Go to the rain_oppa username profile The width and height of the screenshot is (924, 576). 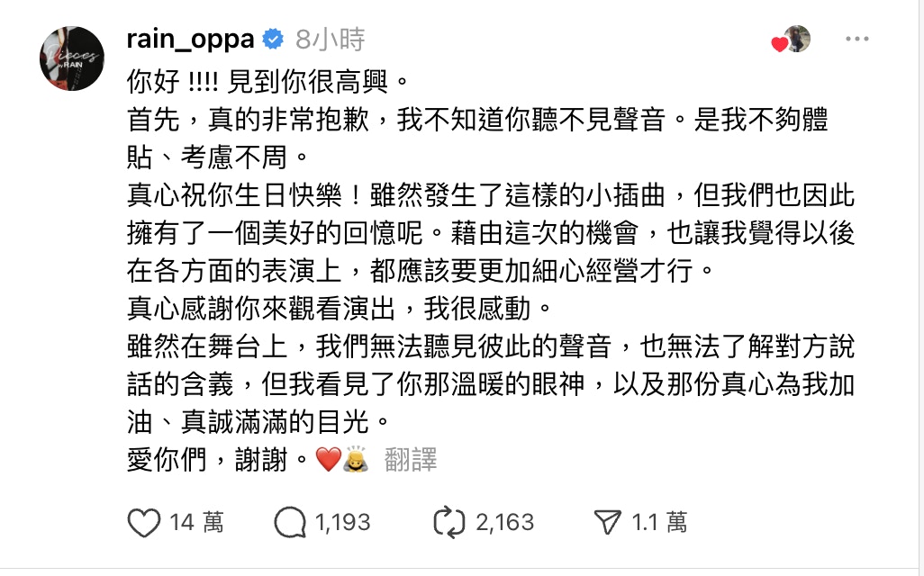191,40
